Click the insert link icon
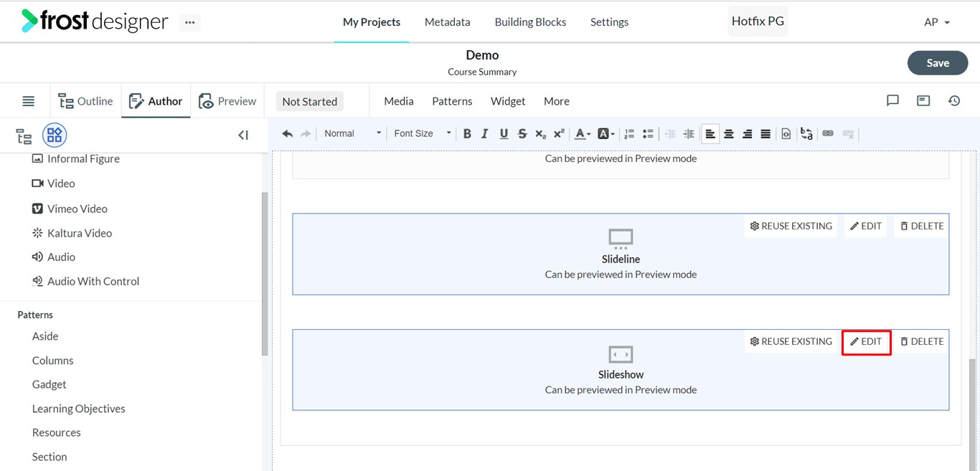980x471 pixels. tap(828, 133)
